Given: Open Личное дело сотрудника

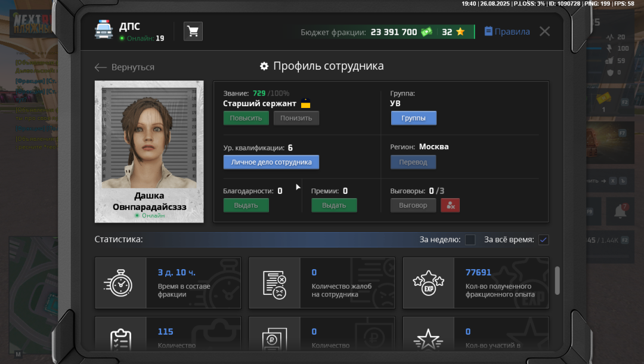Looking at the screenshot, I should [x=271, y=162].
